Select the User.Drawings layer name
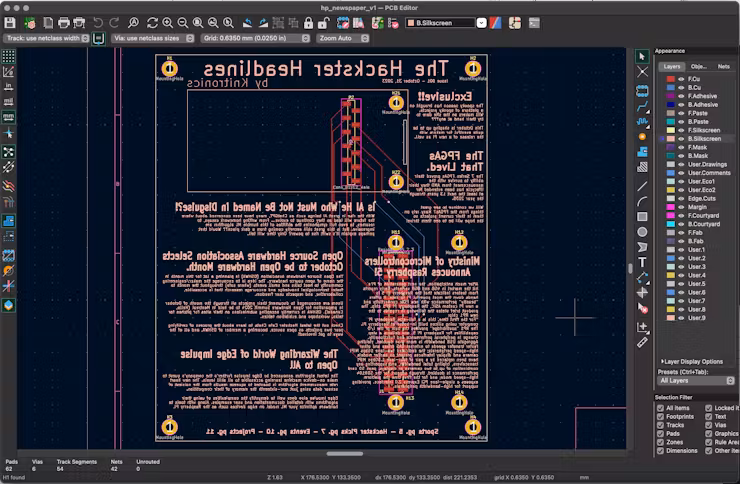The image size is (740, 484). click(x=707, y=164)
